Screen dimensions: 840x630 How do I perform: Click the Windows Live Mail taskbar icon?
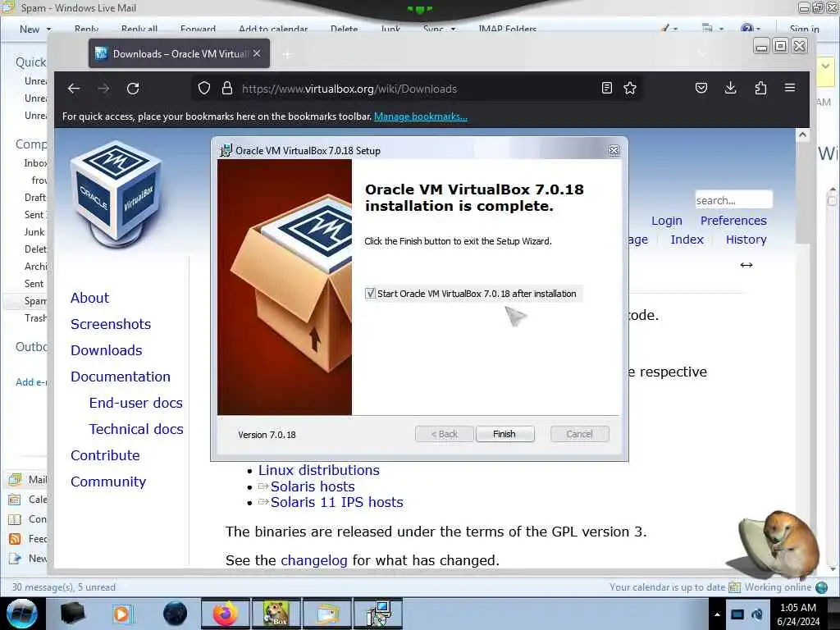click(x=327, y=614)
